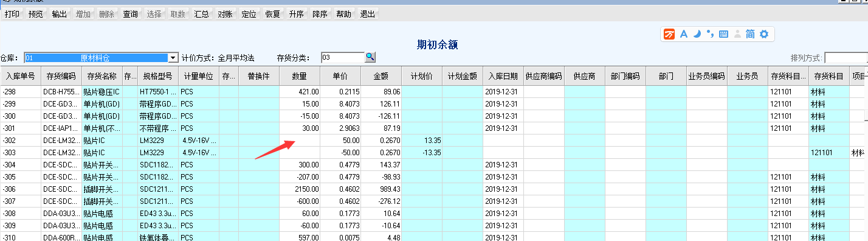Click amount cell 989.43

click(x=381, y=189)
